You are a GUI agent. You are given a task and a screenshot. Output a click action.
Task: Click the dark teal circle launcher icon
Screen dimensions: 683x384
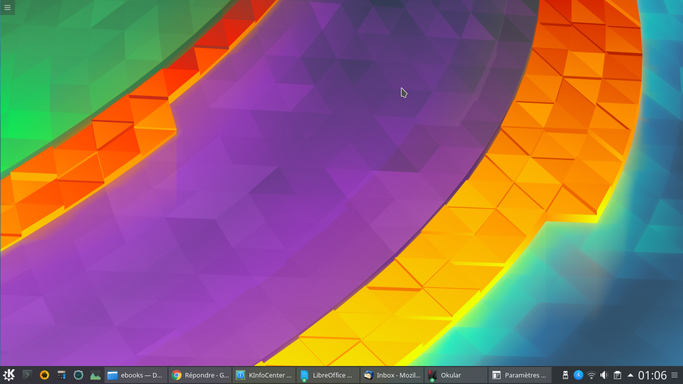click(x=78, y=375)
